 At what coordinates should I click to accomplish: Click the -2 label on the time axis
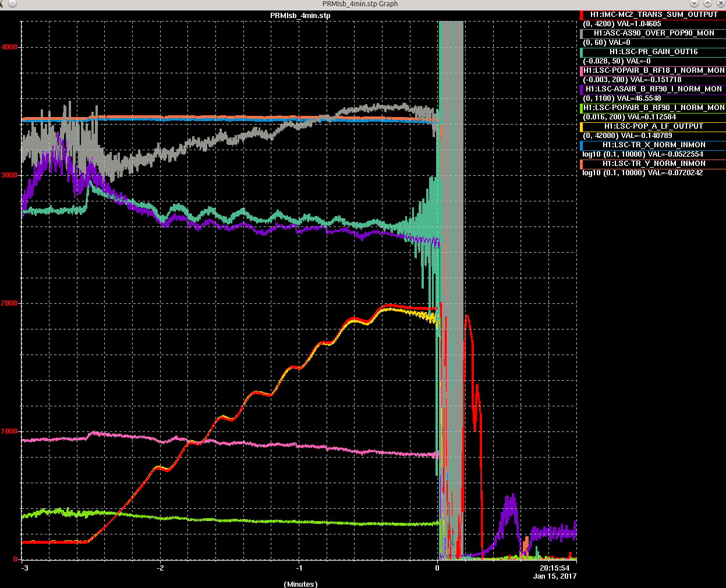click(x=161, y=568)
